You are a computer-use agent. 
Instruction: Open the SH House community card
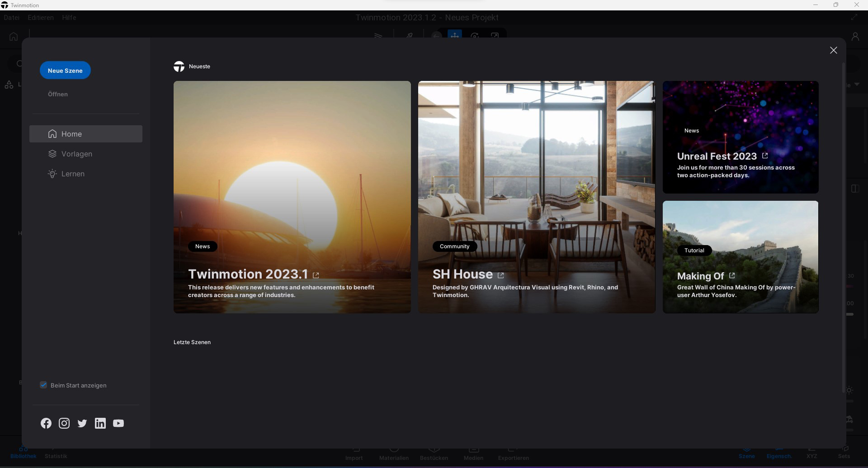click(x=537, y=197)
